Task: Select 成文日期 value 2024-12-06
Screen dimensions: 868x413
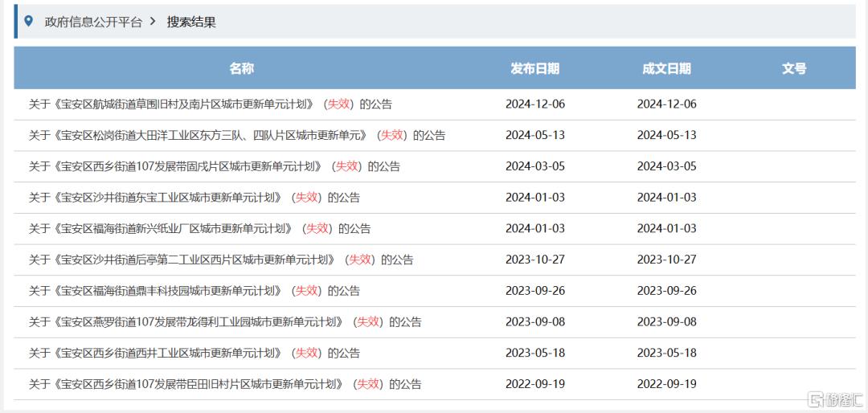Action: (x=667, y=104)
